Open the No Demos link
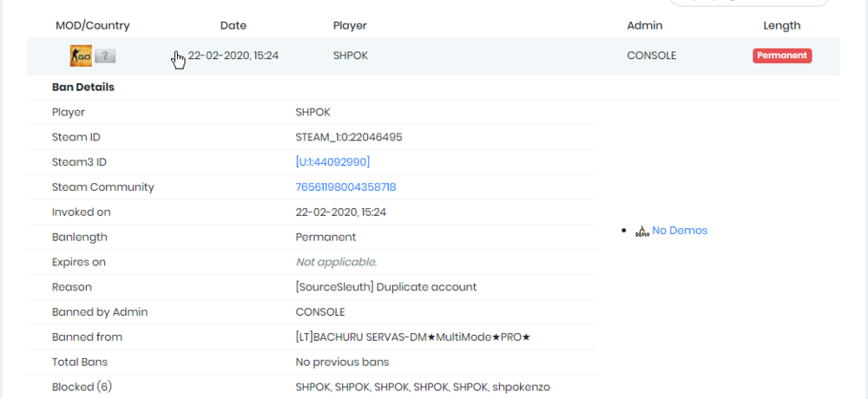The height and width of the screenshot is (399, 868). click(x=680, y=231)
